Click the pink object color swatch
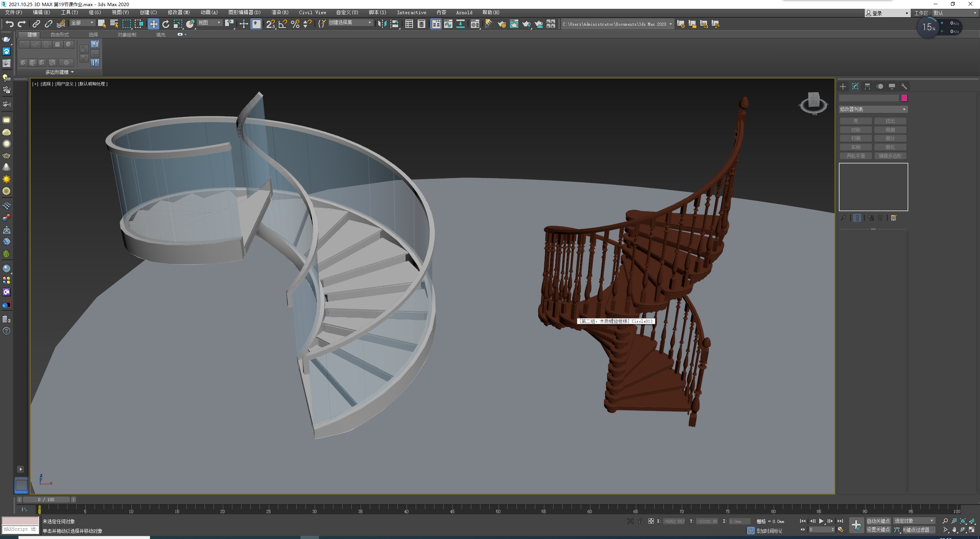The image size is (980, 539). click(904, 98)
